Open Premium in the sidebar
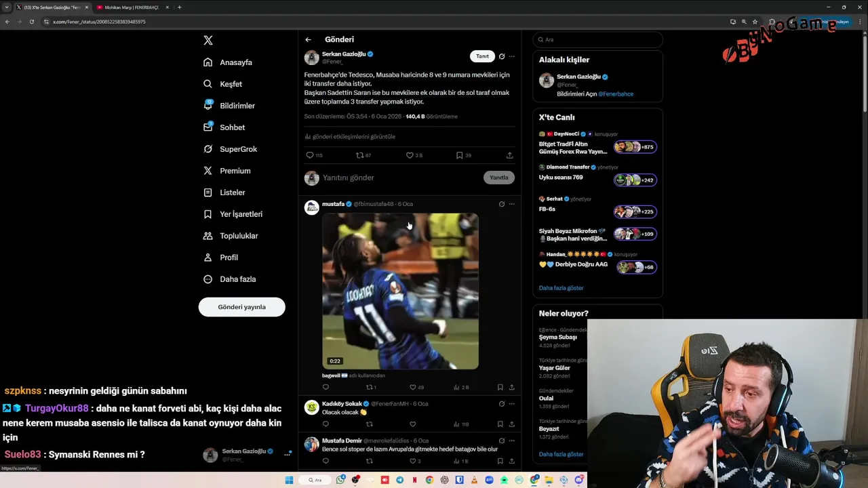This screenshot has height=488, width=868. point(226,171)
